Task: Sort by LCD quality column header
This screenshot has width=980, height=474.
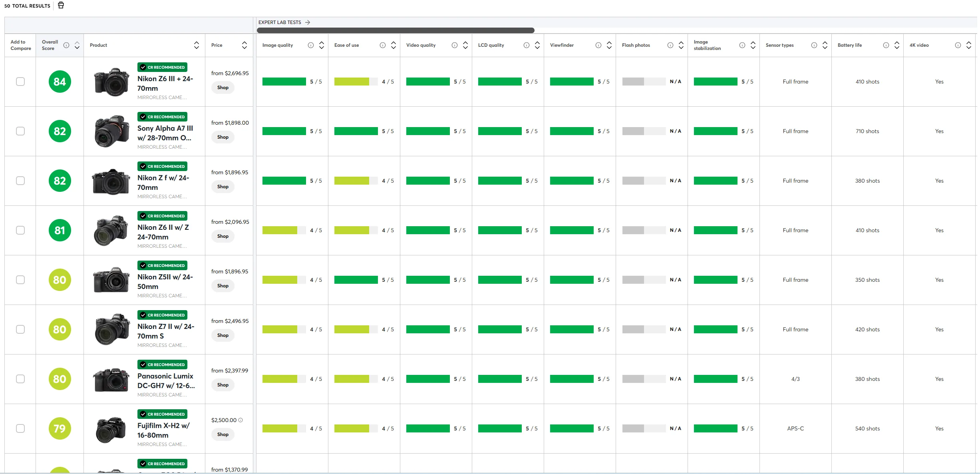Action: pyautogui.click(x=537, y=45)
